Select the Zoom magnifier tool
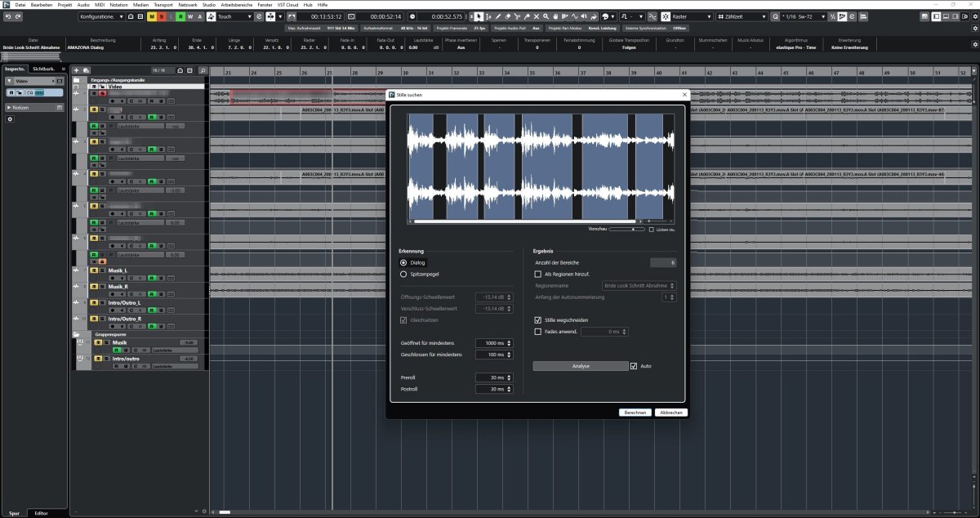 click(546, 16)
